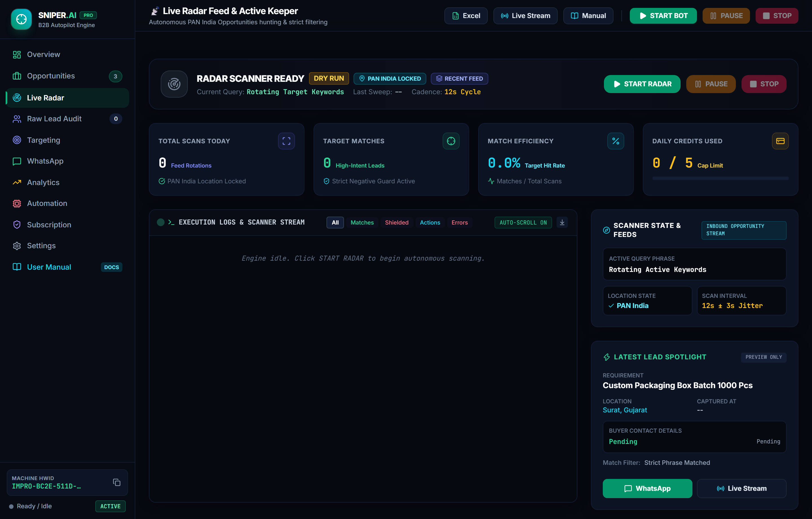Click the green START BOT button
This screenshot has width=812, height=519.
(x=663, y=16)
